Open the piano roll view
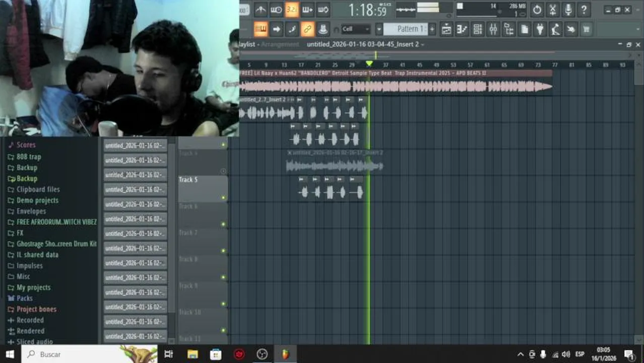Screen dimensions: 644x363 [x=462, y=29]
